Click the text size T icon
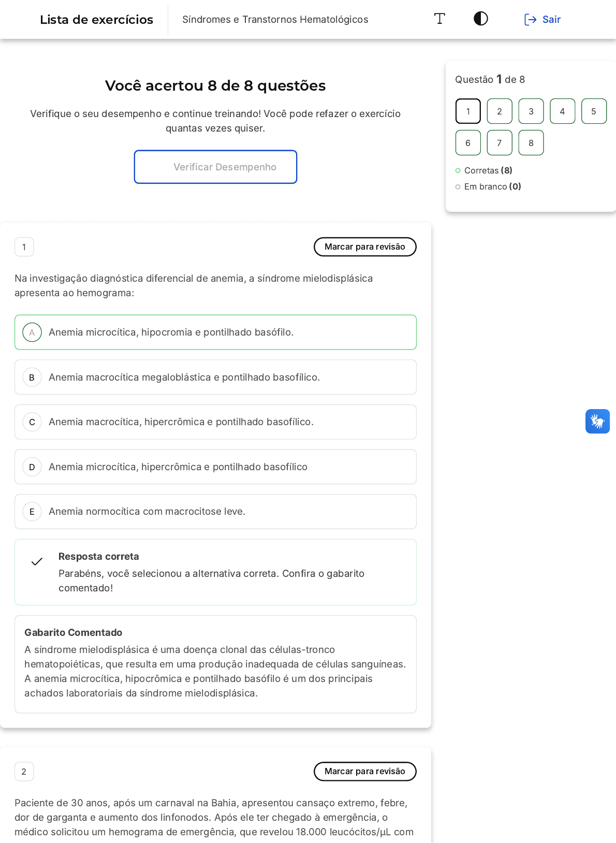The image size is (616, 843). click(x=439, y=19)
